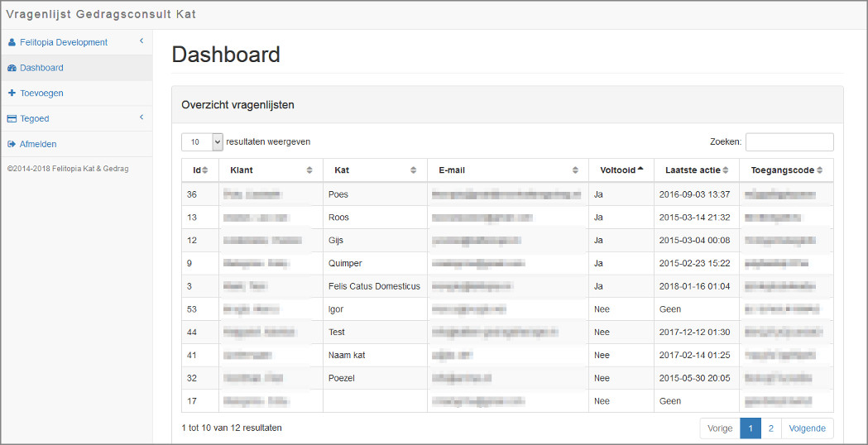Sort table by Id column arrows
Screen dimensions: 868x445
tap(205, 170)
